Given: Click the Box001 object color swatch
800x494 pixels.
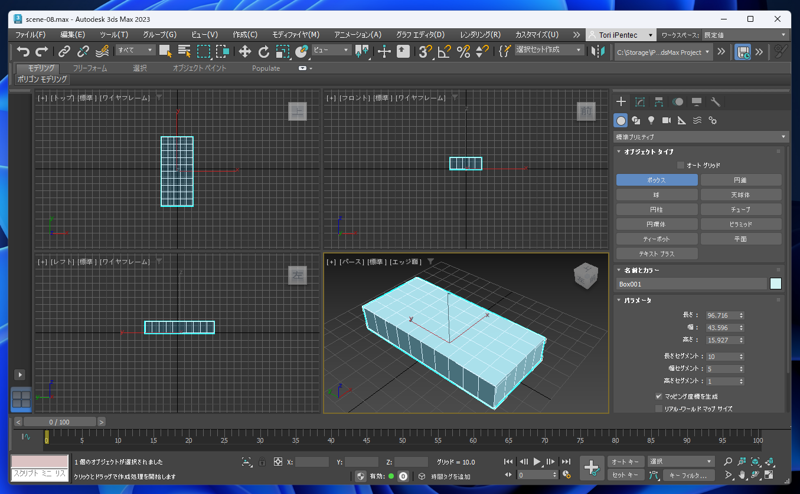Looking at the screenshot, I should [x=776, y=284].
